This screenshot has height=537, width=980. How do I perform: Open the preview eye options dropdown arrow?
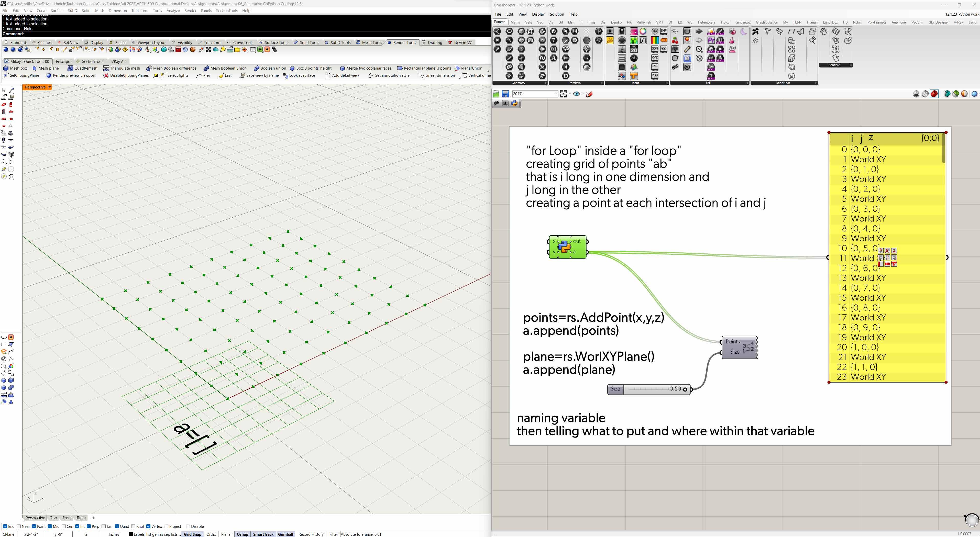coord(583,94)
